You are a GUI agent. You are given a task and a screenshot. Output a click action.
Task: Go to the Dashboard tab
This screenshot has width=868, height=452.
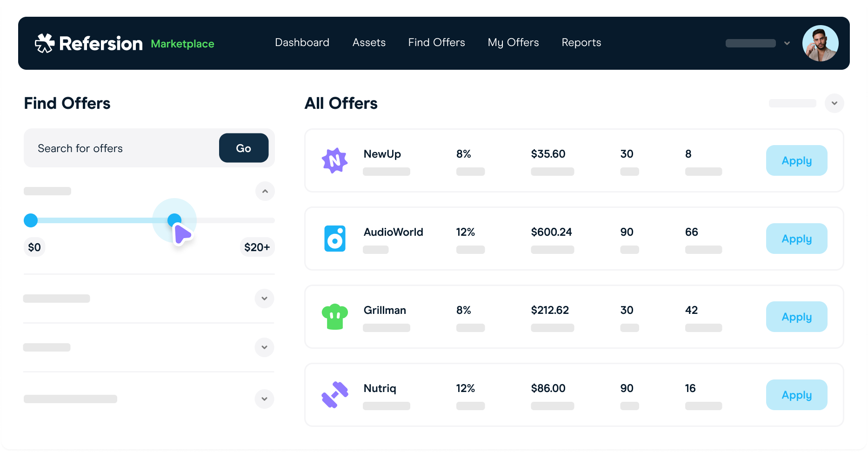click(x=302, y=43)
